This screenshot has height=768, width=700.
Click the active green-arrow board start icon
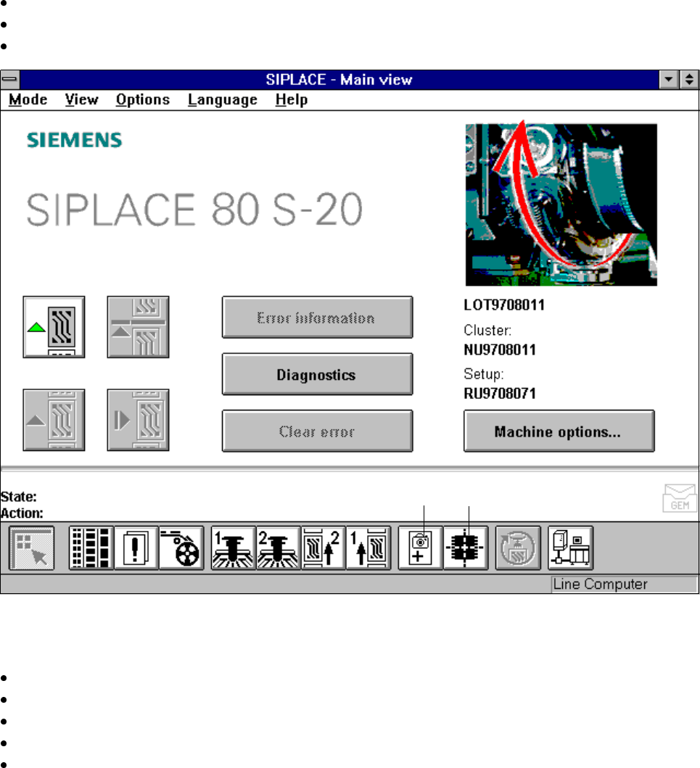point(54,326)
